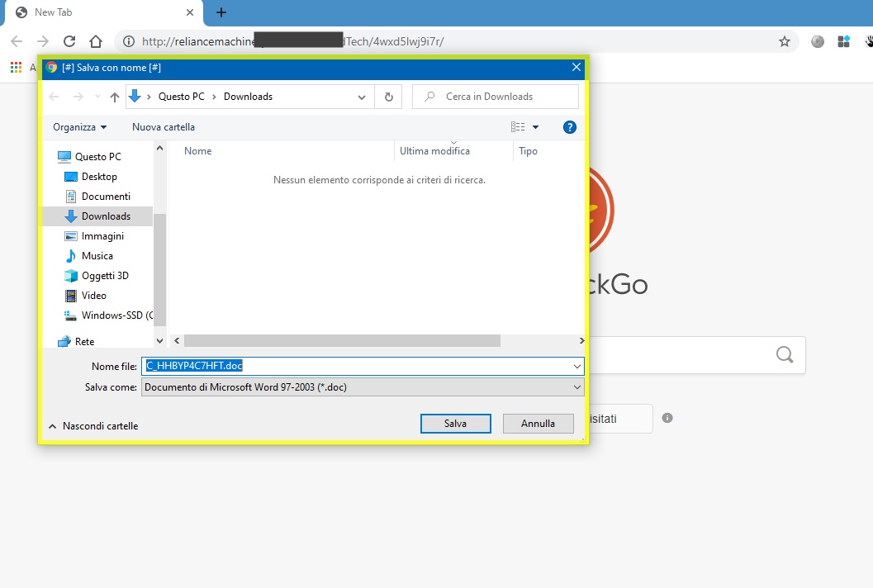
Task: Sort by Ultima modifica column header
Action: click(434, 151)
